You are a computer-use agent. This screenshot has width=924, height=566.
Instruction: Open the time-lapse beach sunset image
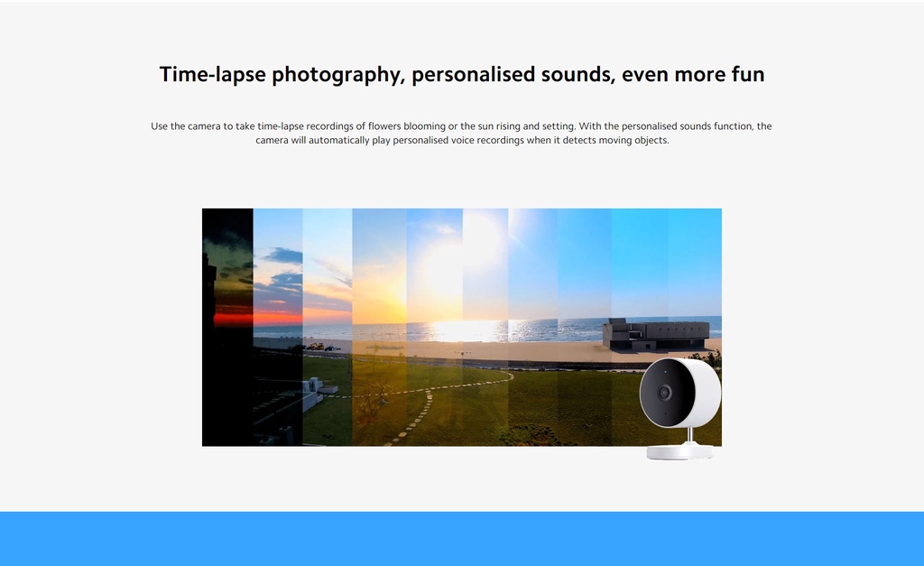coord(461,327)
